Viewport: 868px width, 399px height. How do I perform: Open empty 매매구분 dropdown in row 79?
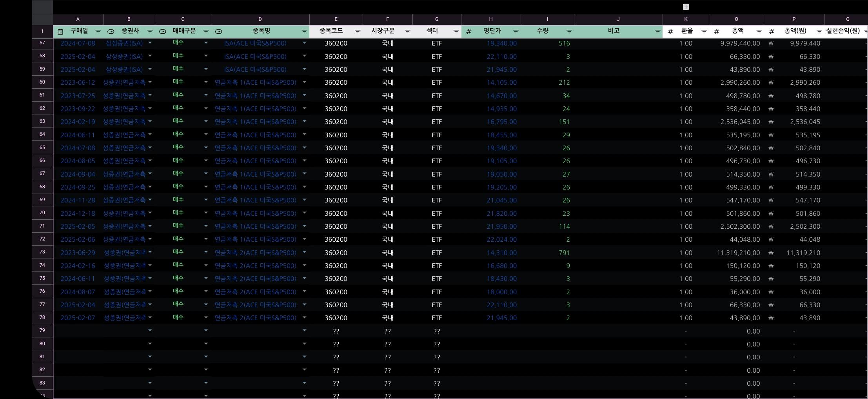(x=206, y=331)
